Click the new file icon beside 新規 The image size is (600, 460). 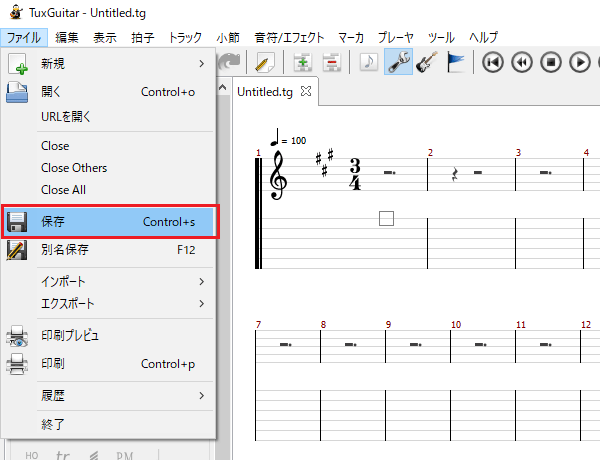pyautogui.click(x=18, y=64)
